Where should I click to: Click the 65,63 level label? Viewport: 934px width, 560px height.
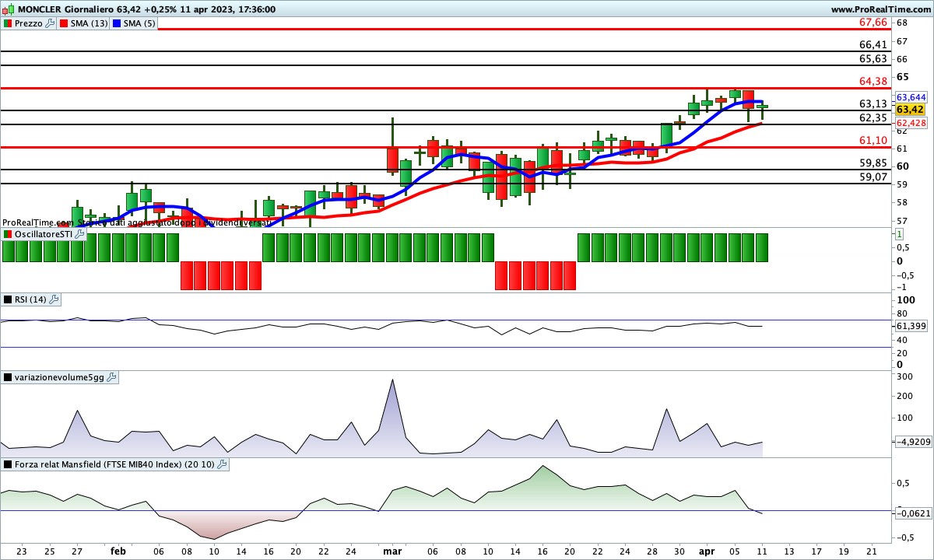click(x=873, y=58)
